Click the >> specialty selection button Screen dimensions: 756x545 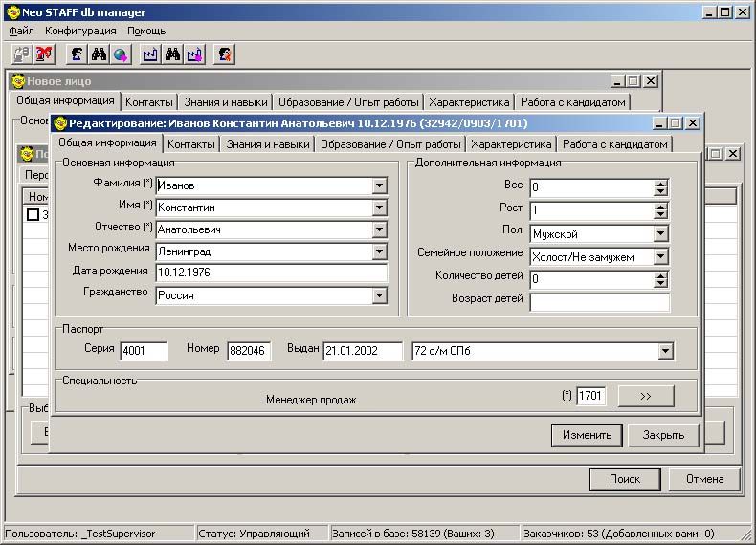tap(646, 396)
